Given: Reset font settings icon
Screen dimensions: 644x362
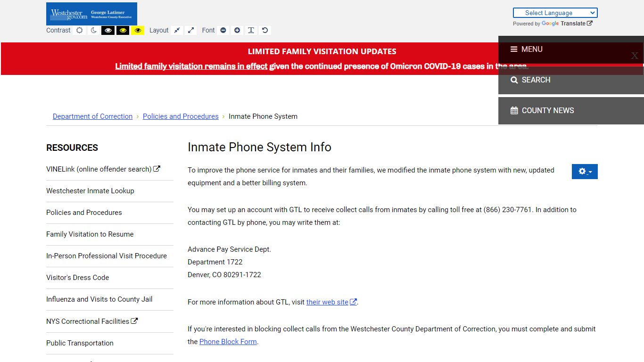Looking at the screenshot, I should 265,30.
